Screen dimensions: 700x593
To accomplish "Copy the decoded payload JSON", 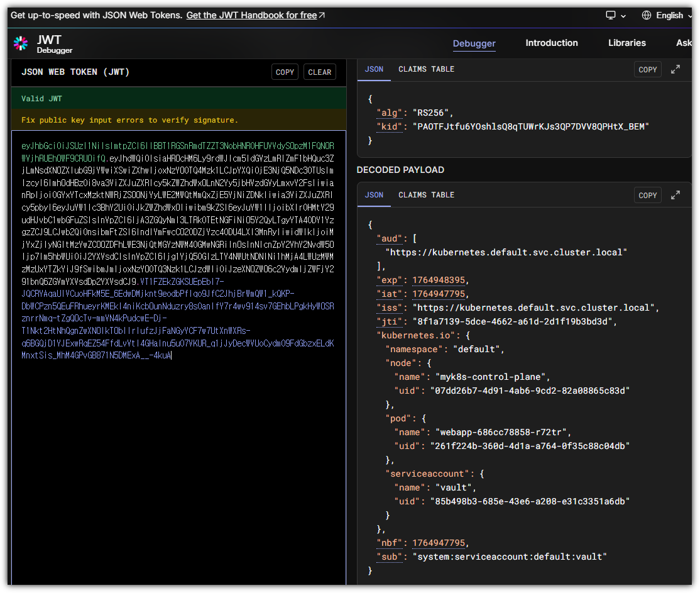I will tap(647, 196).
